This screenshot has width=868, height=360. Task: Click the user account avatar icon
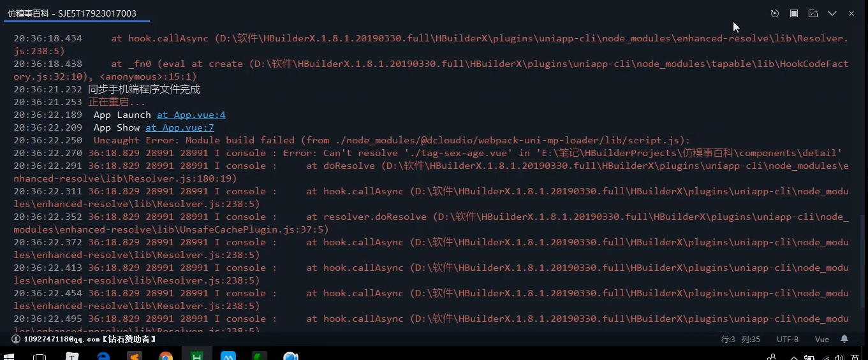coord(16,339)
